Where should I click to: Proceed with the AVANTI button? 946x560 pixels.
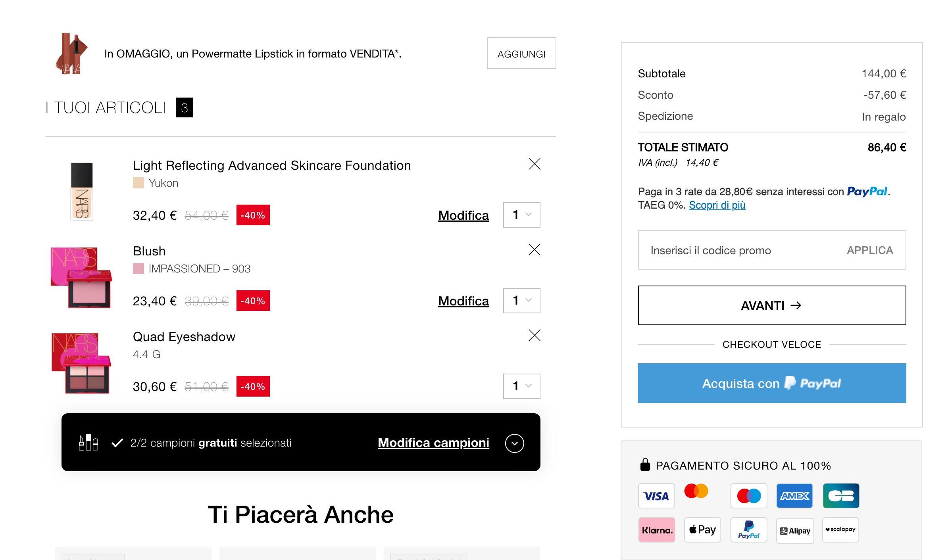[x=772, y=305]
